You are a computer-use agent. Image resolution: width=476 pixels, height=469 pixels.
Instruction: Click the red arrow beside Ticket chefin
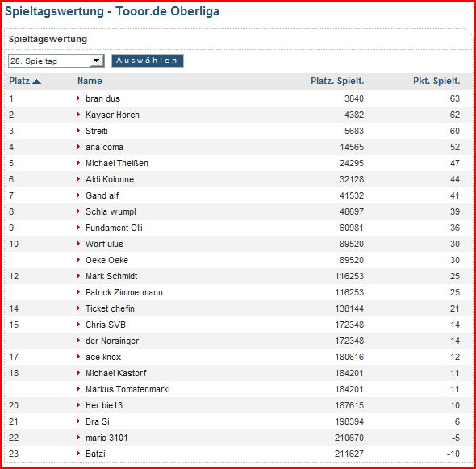(x=78, y=308)
